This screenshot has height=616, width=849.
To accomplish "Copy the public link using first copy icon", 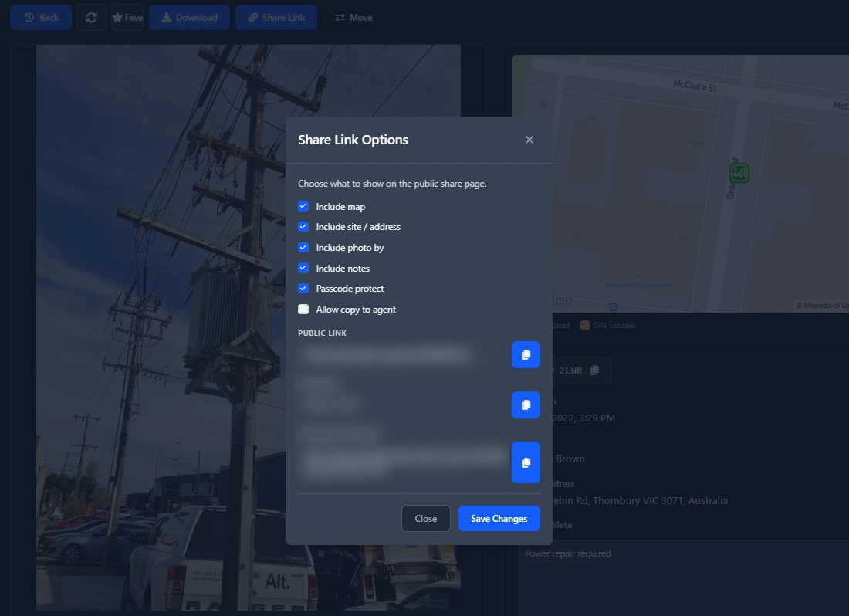I will tap(526, 354).
